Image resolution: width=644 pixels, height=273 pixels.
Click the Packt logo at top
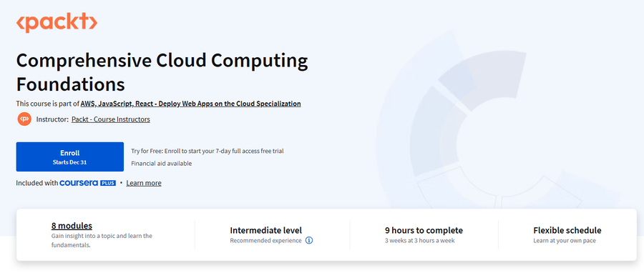pos(57,23)
